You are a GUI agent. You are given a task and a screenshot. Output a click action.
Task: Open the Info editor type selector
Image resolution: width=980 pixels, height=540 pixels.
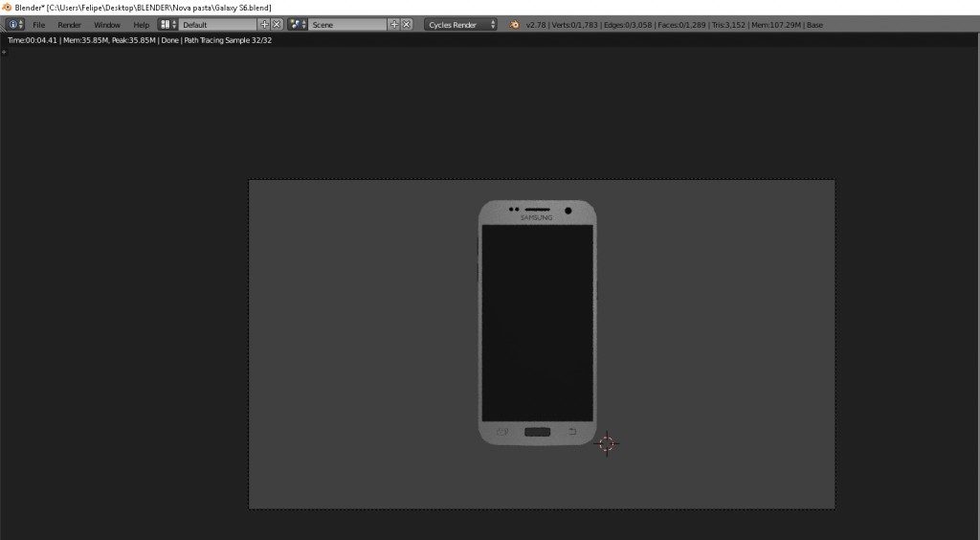15,24
